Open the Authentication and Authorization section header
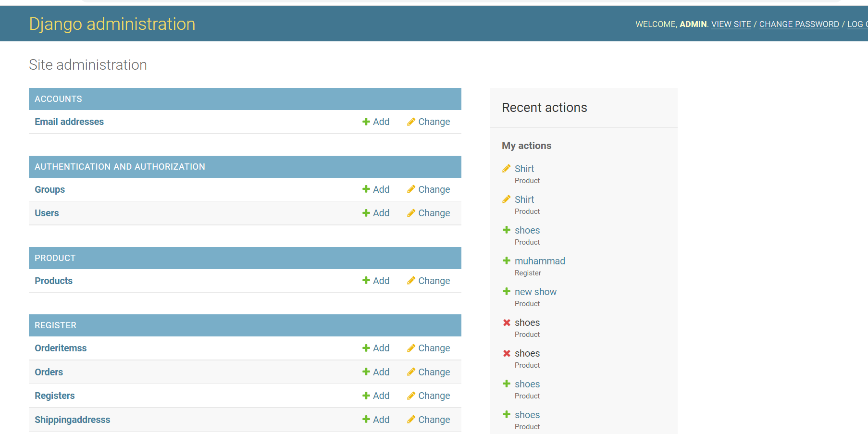Viewport: 868px width, 434px height. (x=120, y=167)
